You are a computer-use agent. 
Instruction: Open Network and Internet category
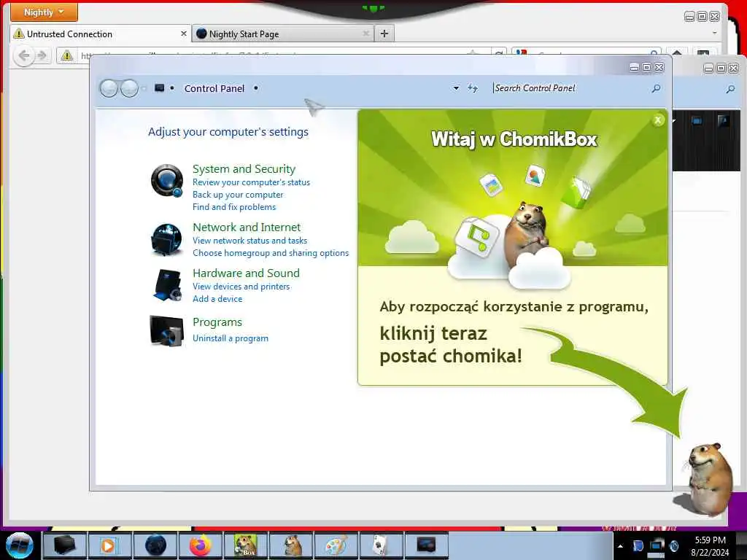(247, 227)
